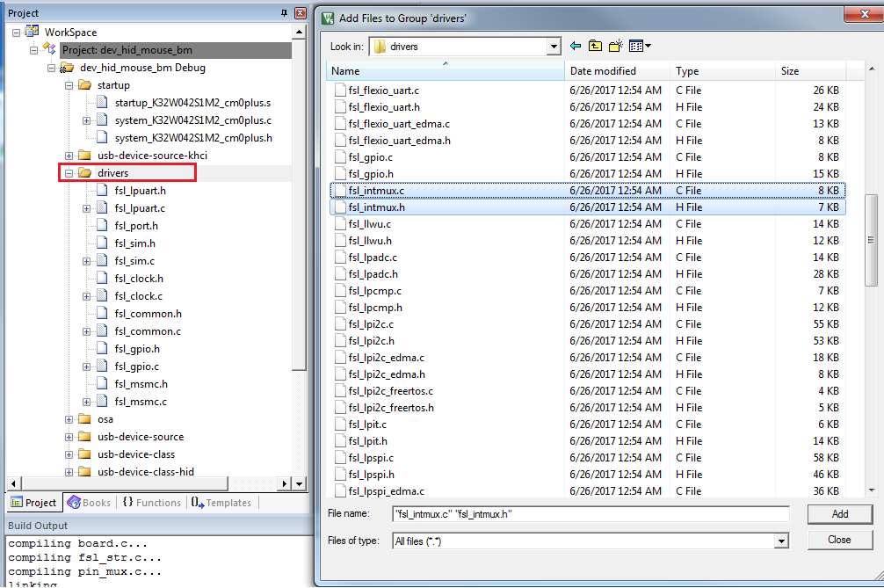
Task: Switch to the Functions tab
Action: (151, 503)
